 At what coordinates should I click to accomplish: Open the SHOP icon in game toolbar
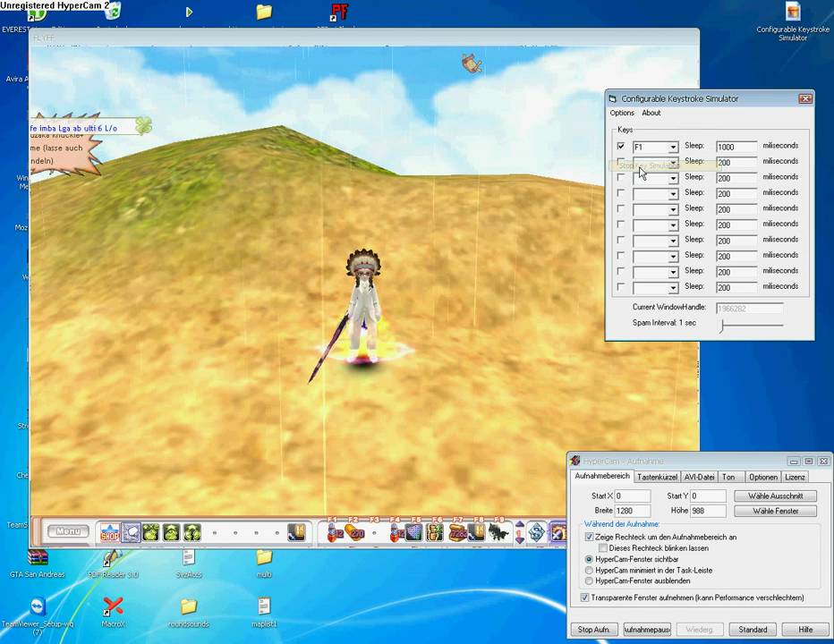(x=109, y=532)
